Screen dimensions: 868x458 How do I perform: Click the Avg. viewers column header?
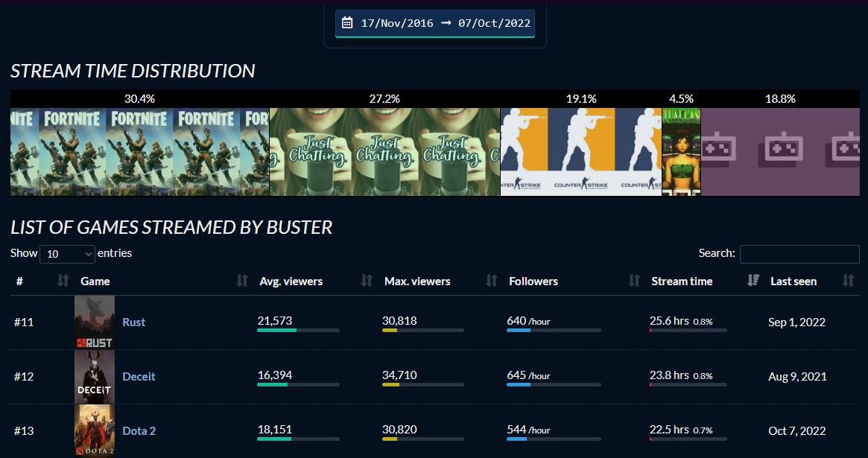291,281
